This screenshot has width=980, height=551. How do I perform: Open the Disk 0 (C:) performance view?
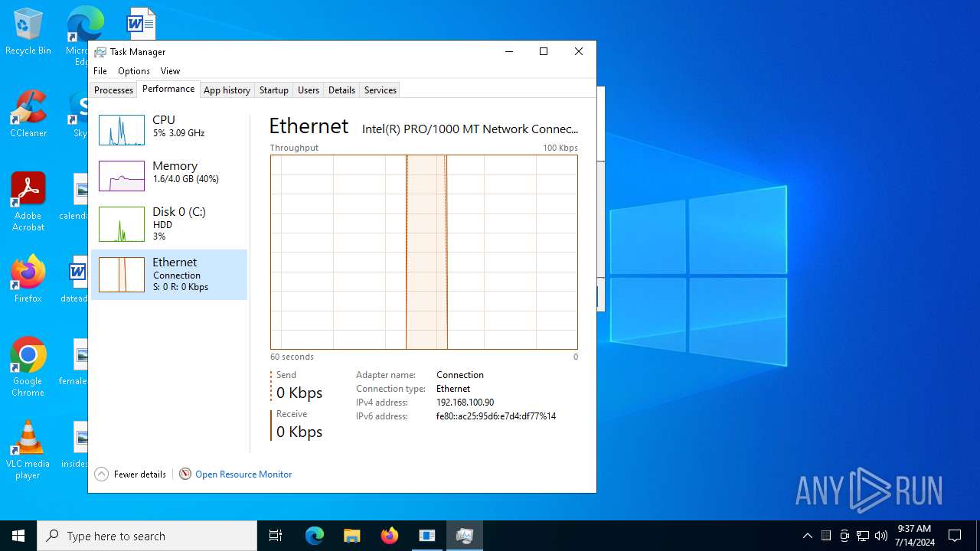(x=169, y=223)
